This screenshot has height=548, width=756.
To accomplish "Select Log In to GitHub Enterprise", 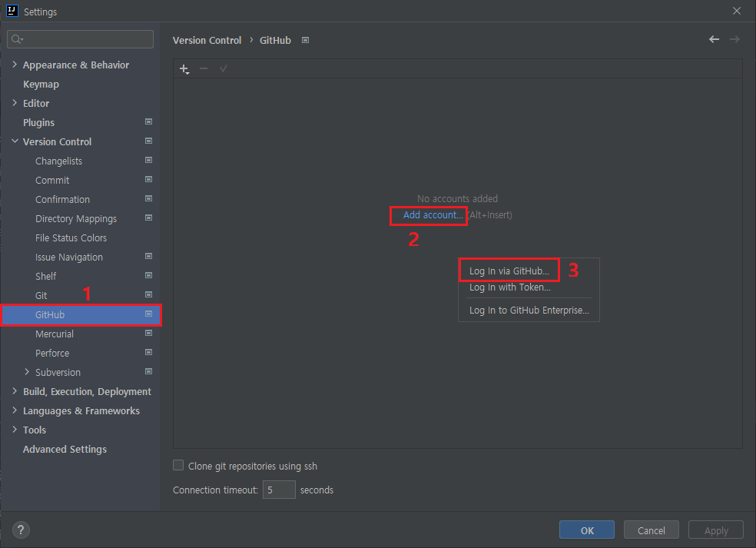I will pyautogui.click(x=529, y=310).
